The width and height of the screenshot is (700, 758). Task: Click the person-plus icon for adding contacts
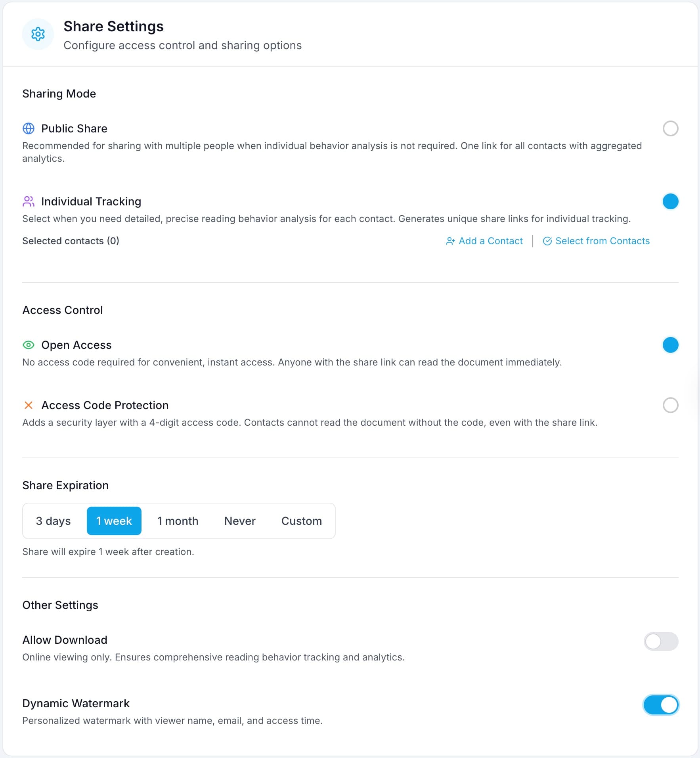coord(450,241)
